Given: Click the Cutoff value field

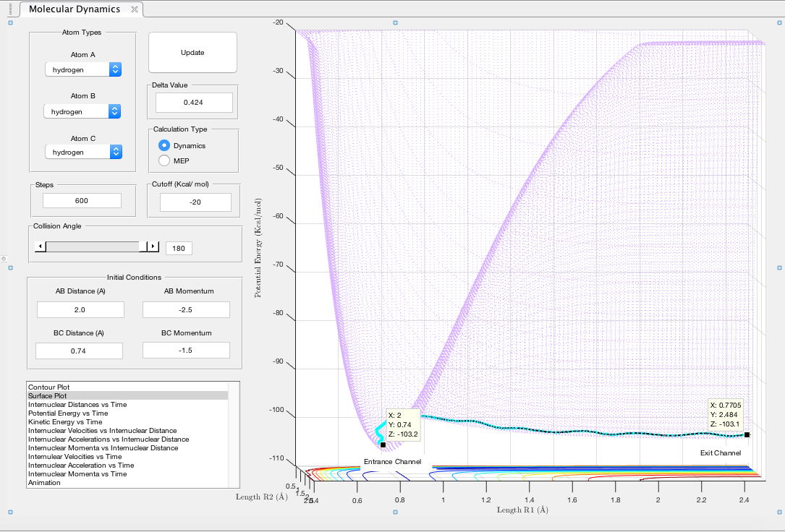Looking at the screenshot, I should click(196, 202).
